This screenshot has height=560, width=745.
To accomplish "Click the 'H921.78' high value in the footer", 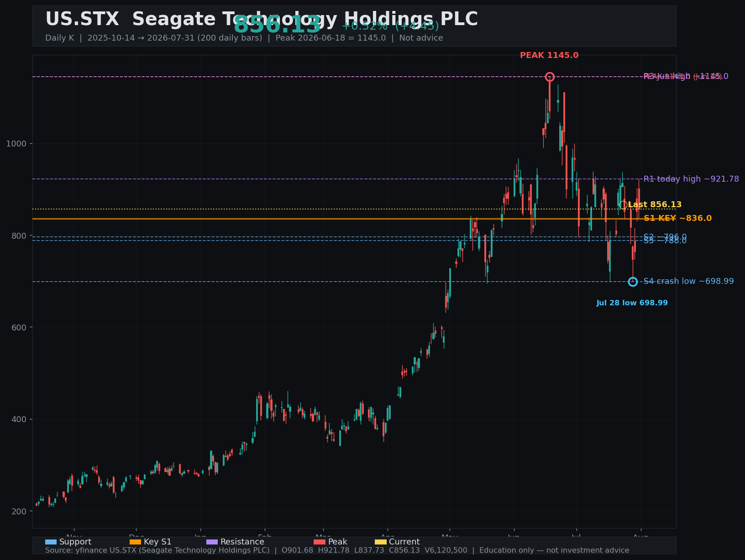I will point(334,550).
